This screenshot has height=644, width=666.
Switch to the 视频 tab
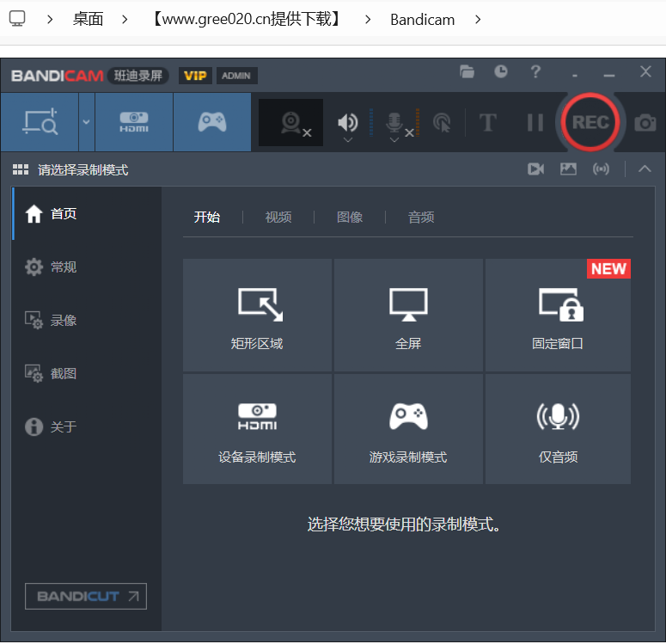278,218
